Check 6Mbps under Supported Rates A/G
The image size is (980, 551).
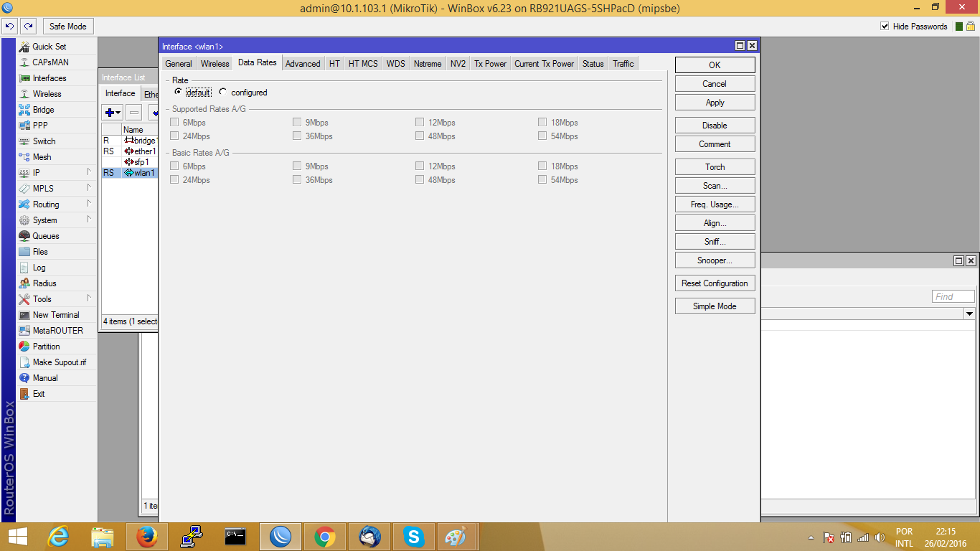click(x=174, y=123)
